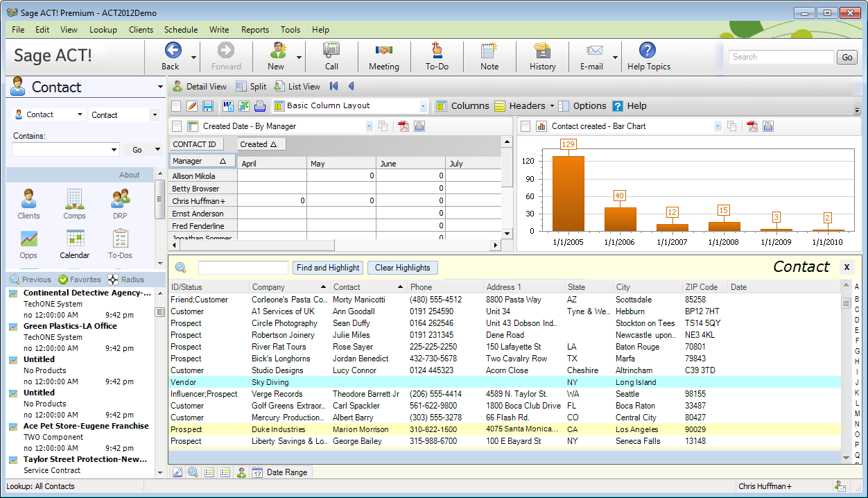
Task: Go to the previous record arrow
Action: pos(351,87)
